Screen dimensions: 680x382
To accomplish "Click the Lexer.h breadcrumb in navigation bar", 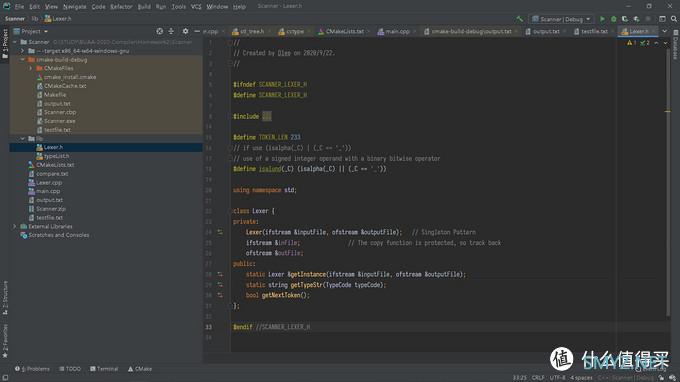I will pos(58,19).
